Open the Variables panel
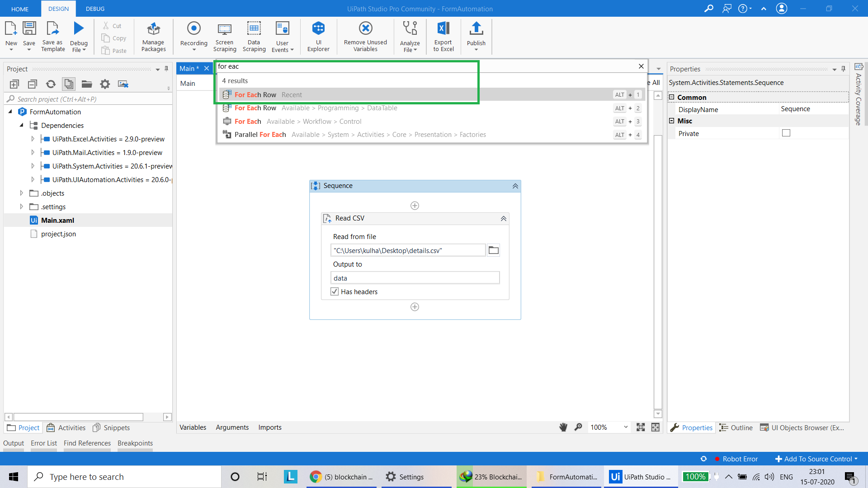 193,427
